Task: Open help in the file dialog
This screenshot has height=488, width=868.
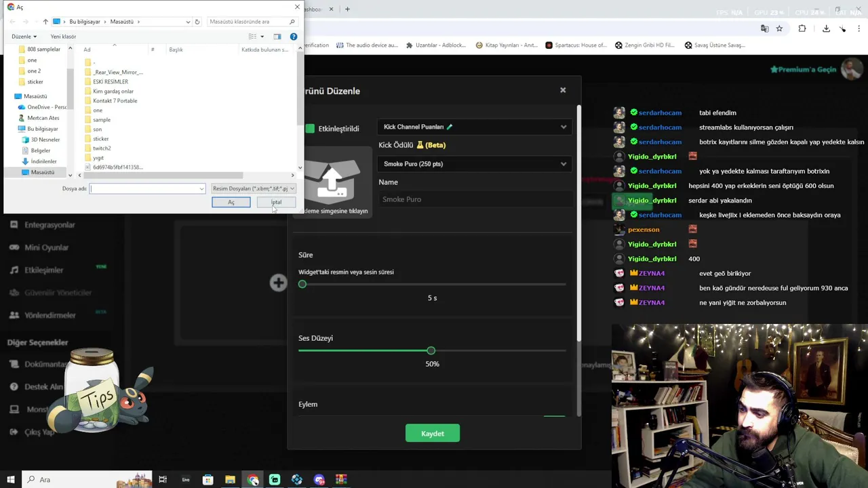Action: pos(294,37)
